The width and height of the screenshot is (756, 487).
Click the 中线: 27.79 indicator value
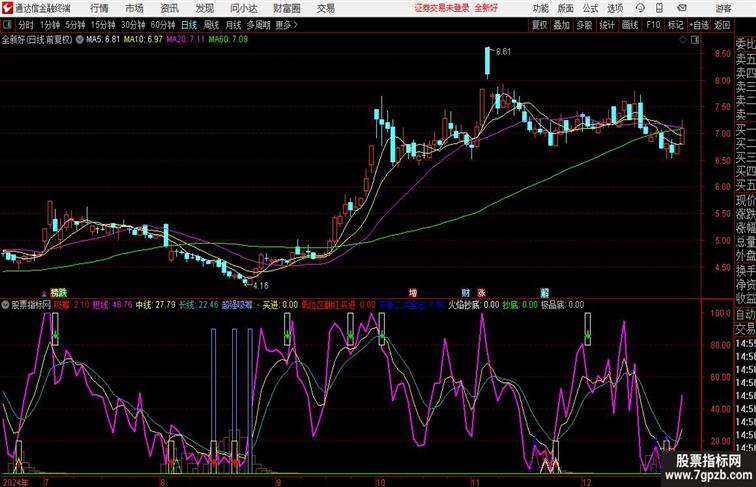tap(155, 305)
